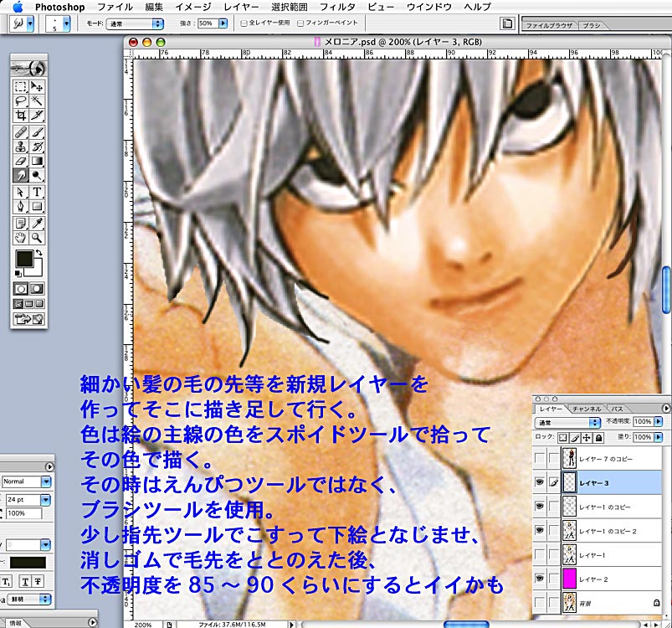Open the ウインドウ menu
Screen dimensions: 672x628
click(x=429, y=7)
